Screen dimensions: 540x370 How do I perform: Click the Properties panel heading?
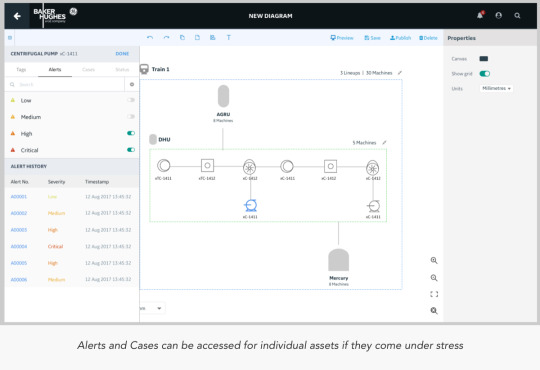point(461,38)
